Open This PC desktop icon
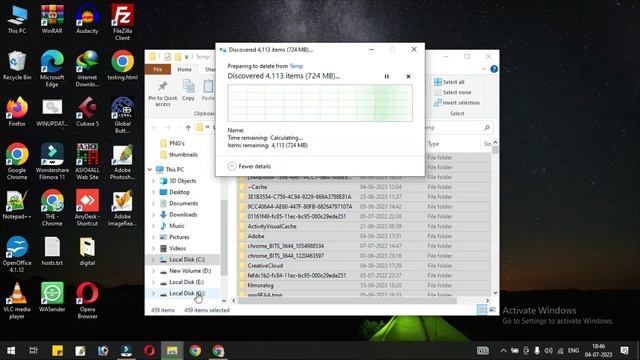The height and width of the screenshot is (360, 640). (x=17, y=20)
